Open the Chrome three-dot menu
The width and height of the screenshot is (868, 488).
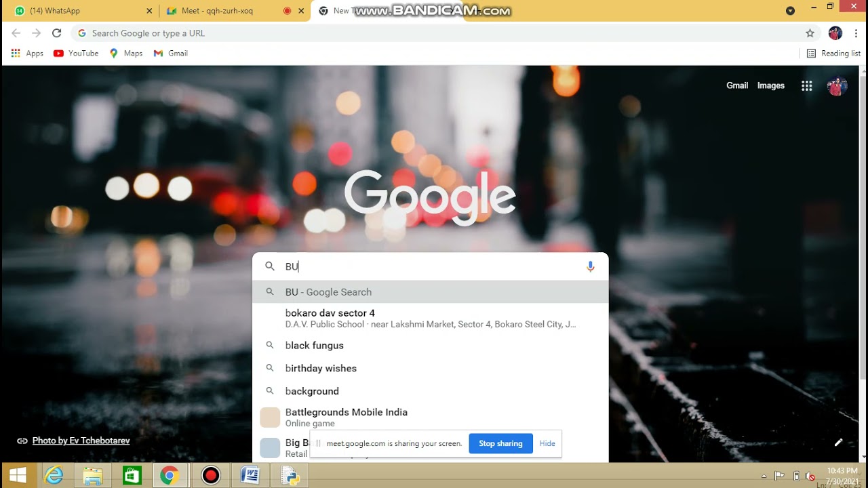pos(856,33)
